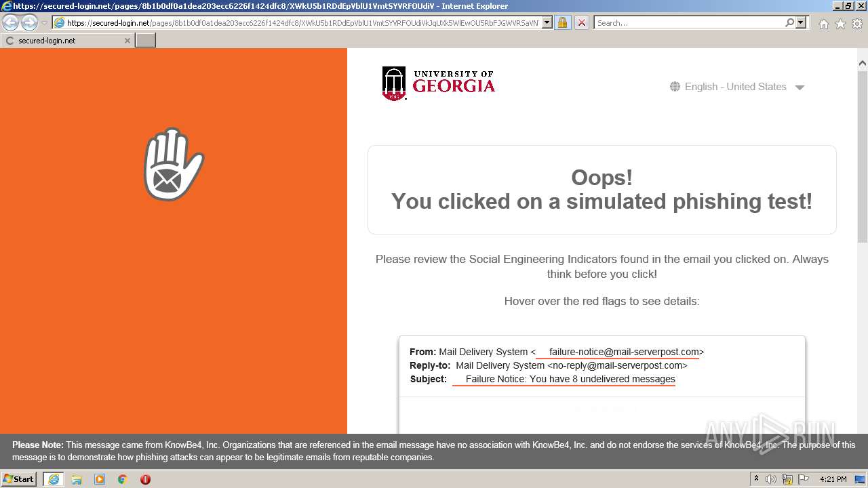Viewport: 868px width, 488px height.
Task: Select the secured-login.net tab
Action: 67,41
